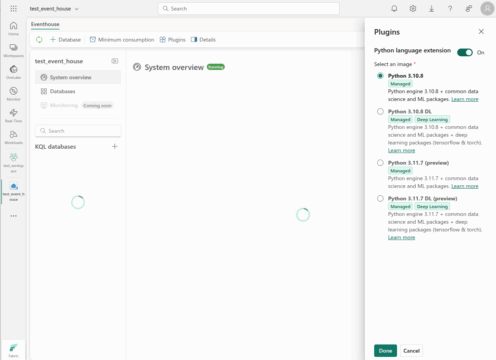Open the user account avatar

487,9
